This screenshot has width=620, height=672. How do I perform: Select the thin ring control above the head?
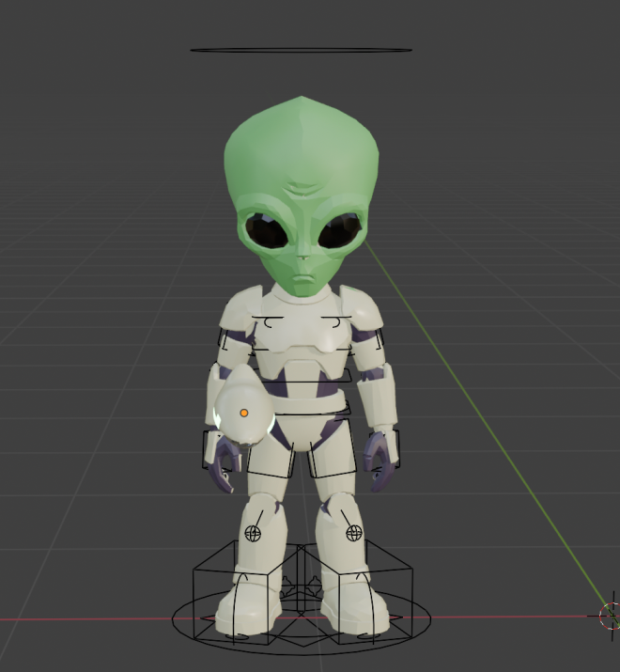tap(301, 50)
